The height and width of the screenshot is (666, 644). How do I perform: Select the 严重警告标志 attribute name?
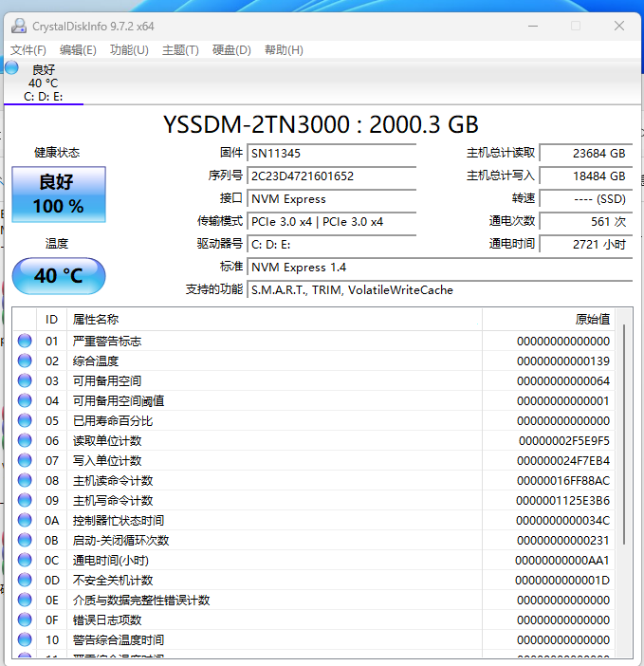pos(107,342)
